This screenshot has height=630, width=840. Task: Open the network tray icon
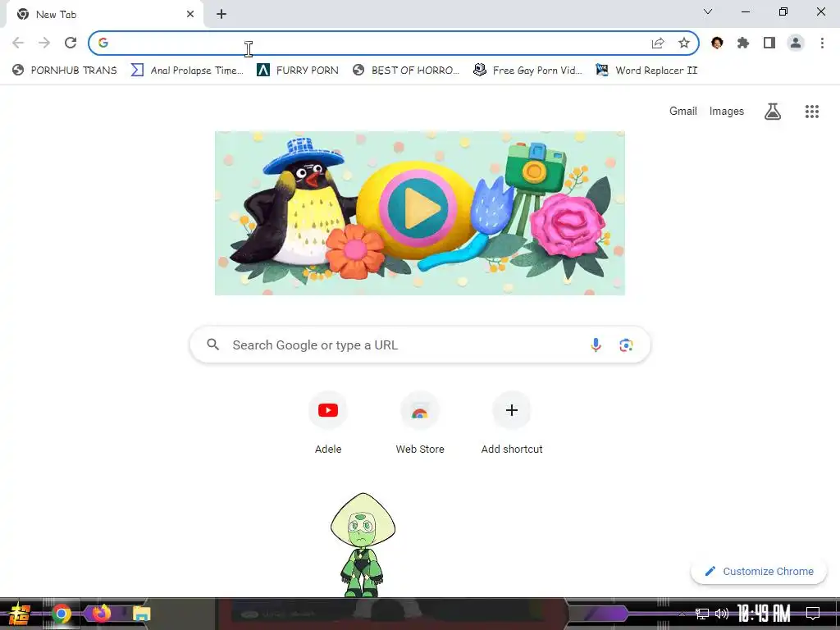pos(702,614)
